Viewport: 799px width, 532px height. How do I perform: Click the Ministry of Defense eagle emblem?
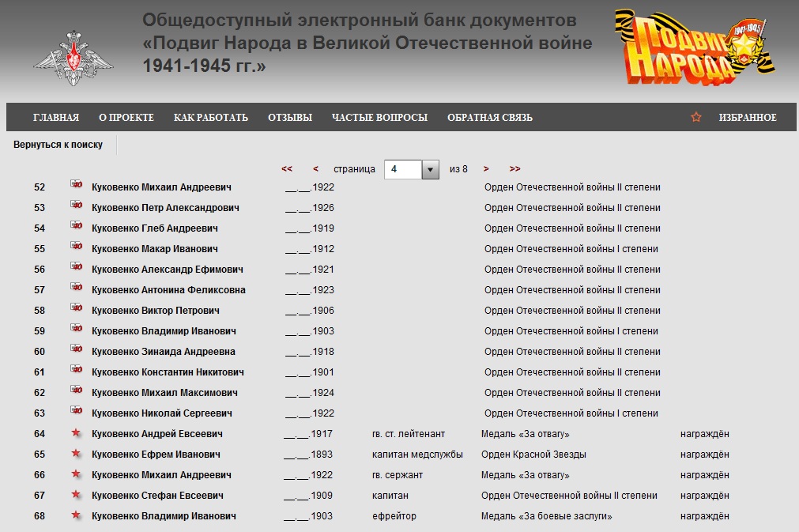73,58
